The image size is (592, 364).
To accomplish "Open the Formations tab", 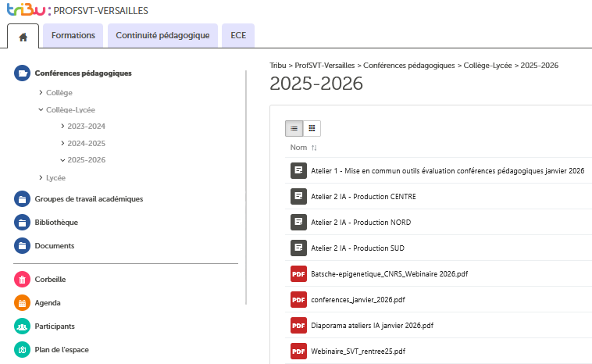I will coord(73,35).
